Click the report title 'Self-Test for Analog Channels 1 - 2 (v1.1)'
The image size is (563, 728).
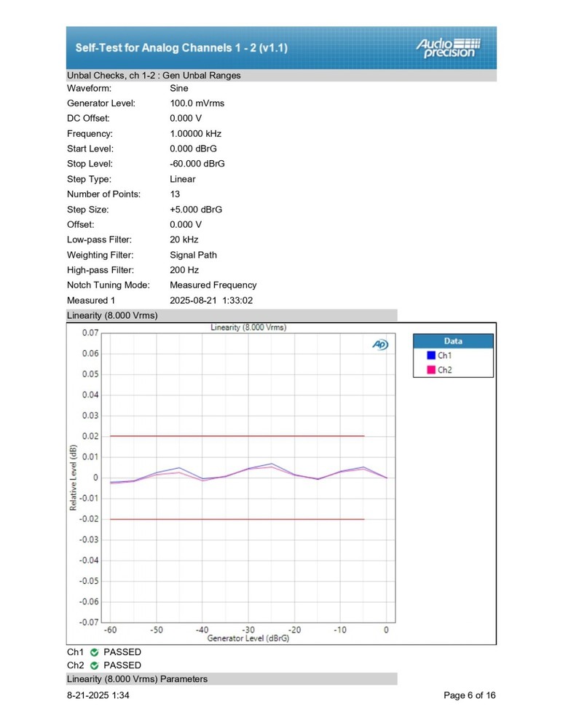(181, 48)
